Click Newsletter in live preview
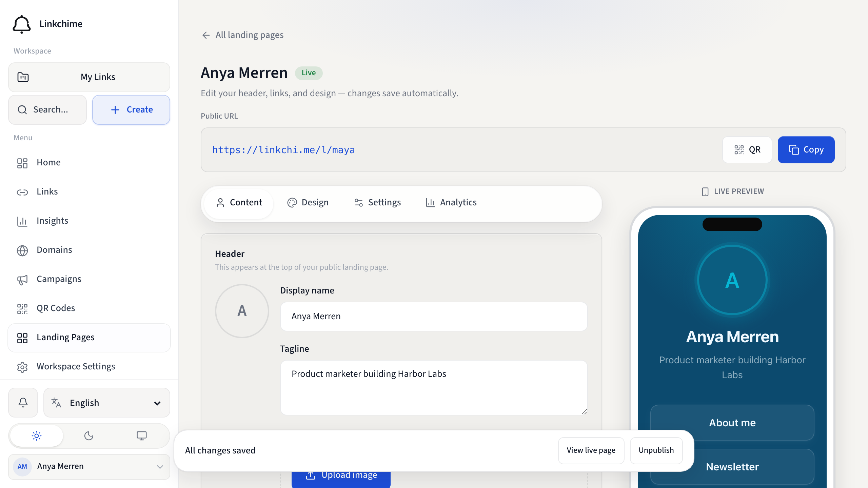868x488 pixels. click(732, 467)
